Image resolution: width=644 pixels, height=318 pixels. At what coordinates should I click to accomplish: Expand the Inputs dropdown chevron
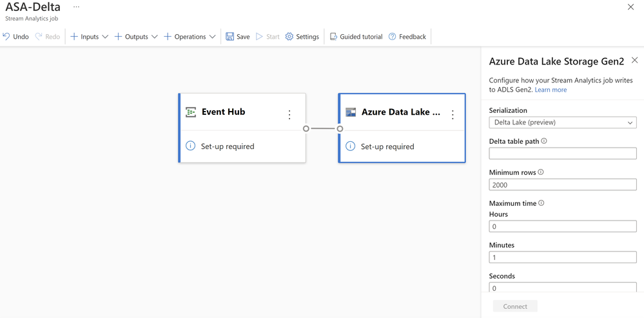pyautogui.click(x=104, y=37)
